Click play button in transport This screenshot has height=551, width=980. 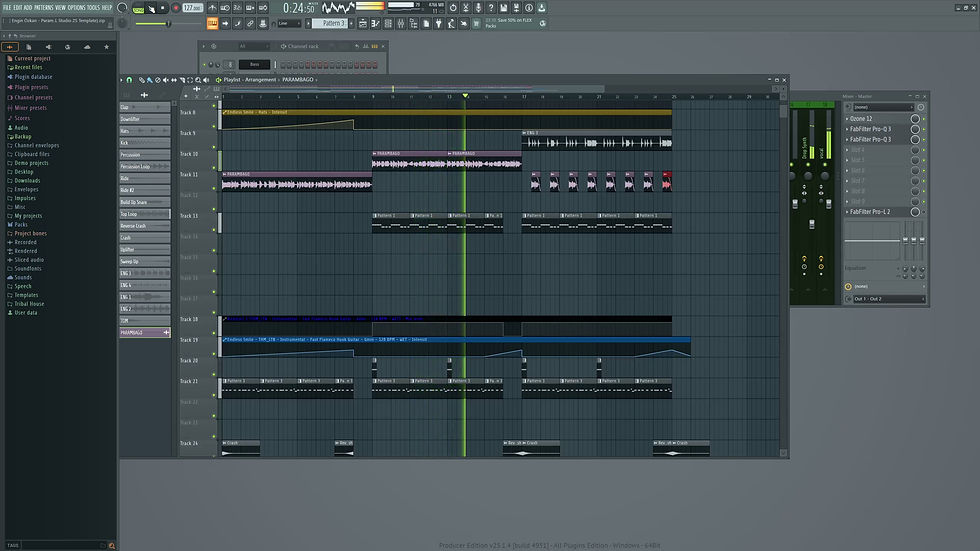click(151, 8)
